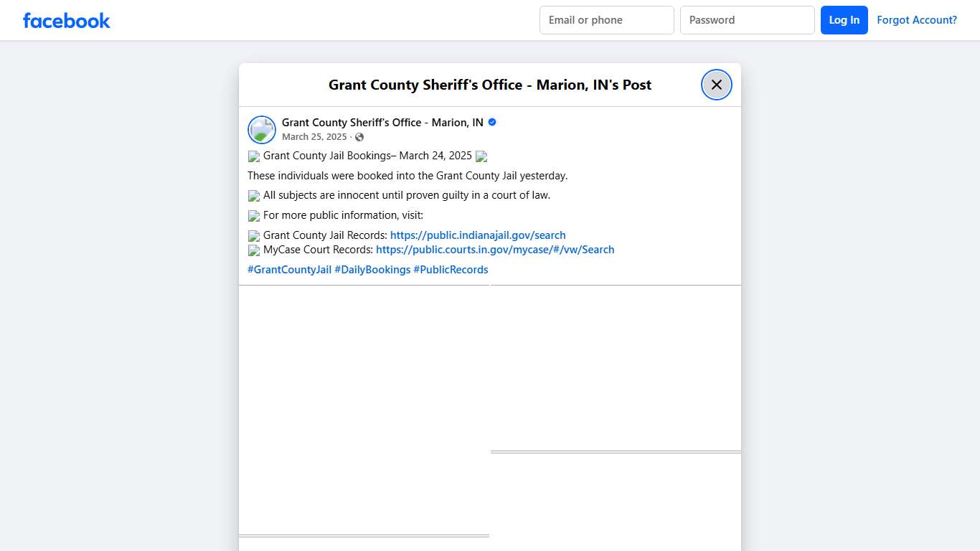Click the Password input field
Image resolution: width=980 pixels, height=551 pixels.
coord(747,20)
